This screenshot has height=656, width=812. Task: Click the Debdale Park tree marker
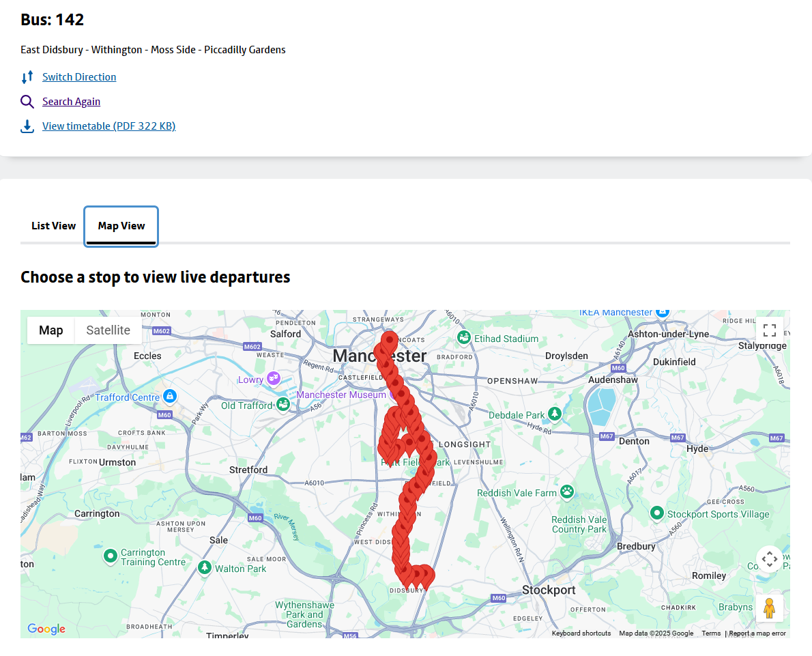tap(555, 414)
